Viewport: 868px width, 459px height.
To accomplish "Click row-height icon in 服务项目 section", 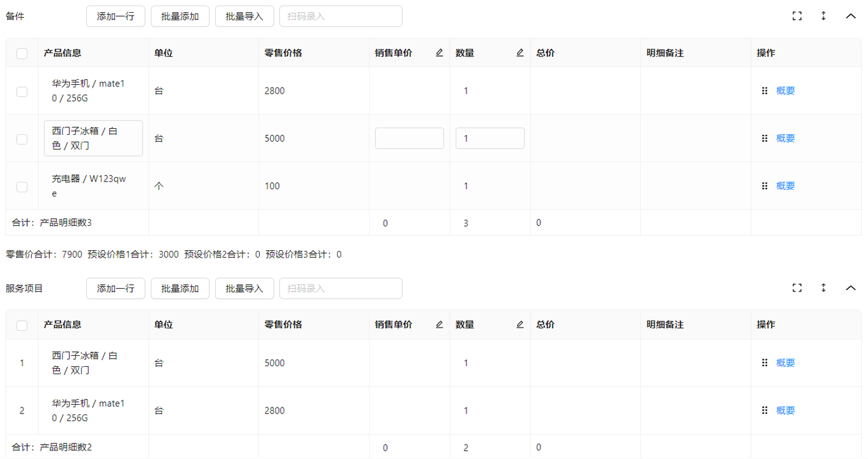I will tap(823, 288).
